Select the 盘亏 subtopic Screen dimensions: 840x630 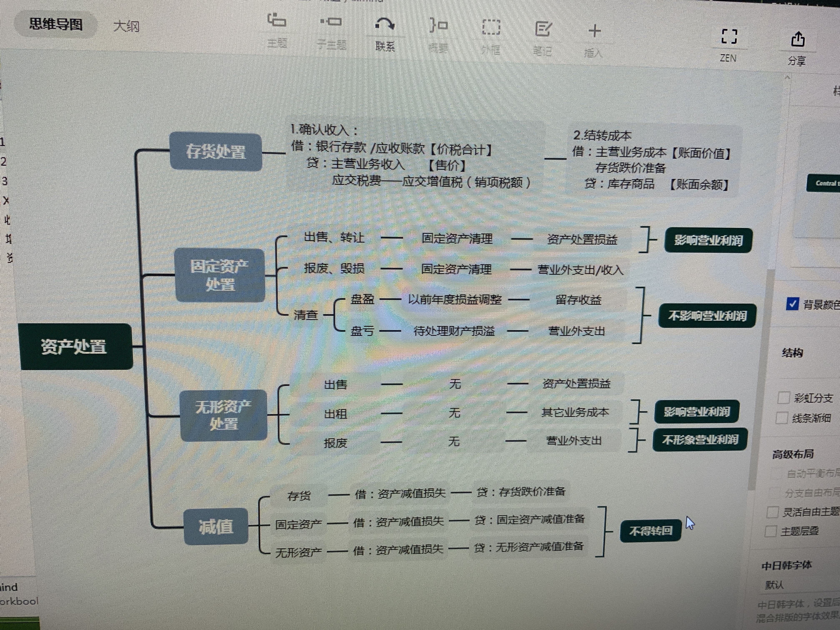[362, 331]
